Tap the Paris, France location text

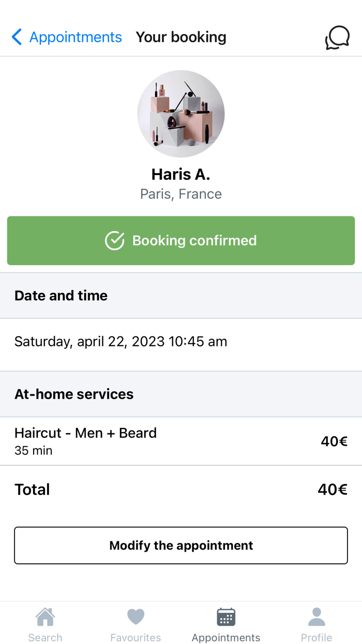[x=181, y=194]
